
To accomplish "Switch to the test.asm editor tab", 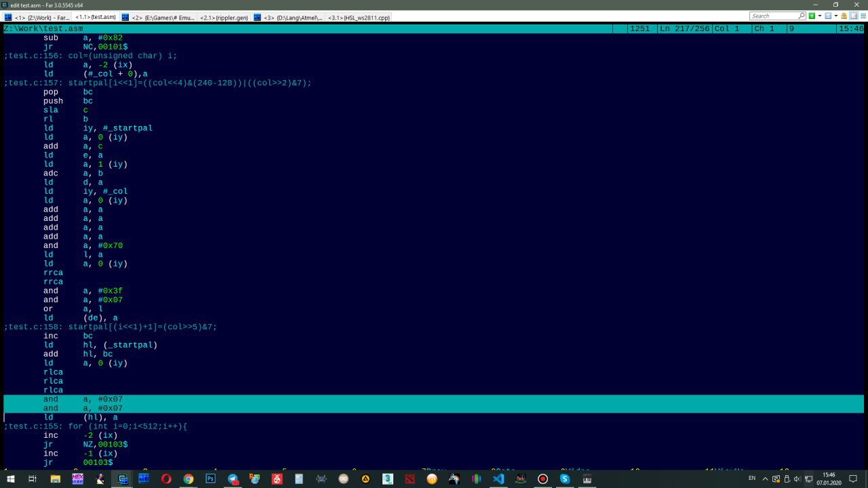I will (95, 17).
